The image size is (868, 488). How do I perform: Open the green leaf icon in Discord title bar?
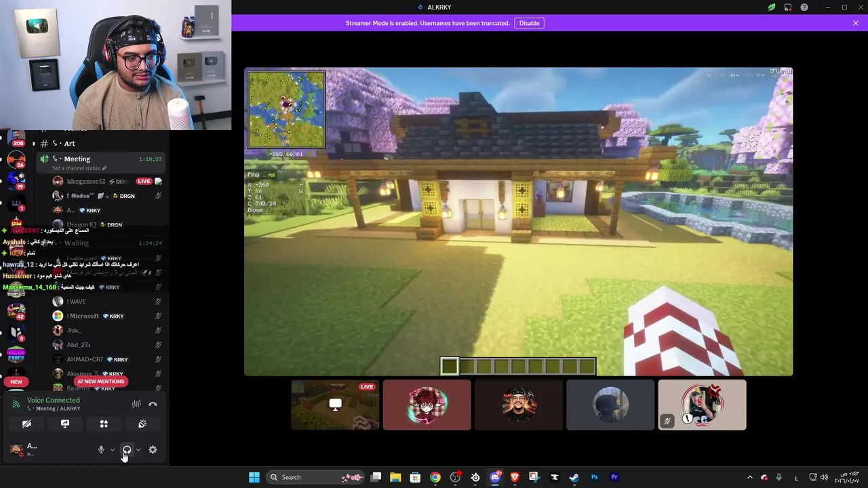(x=771, y=7)
